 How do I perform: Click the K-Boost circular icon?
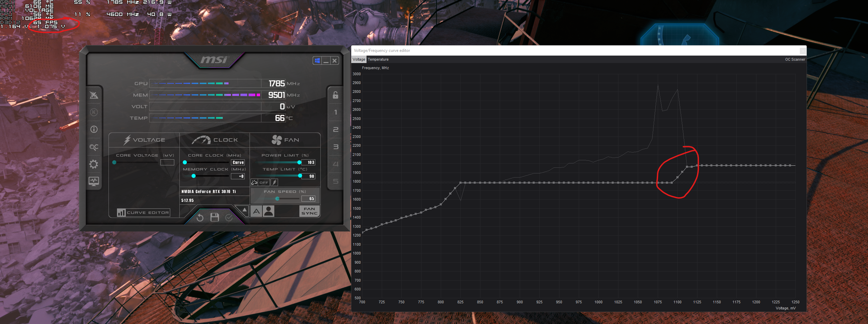[94, 112]
